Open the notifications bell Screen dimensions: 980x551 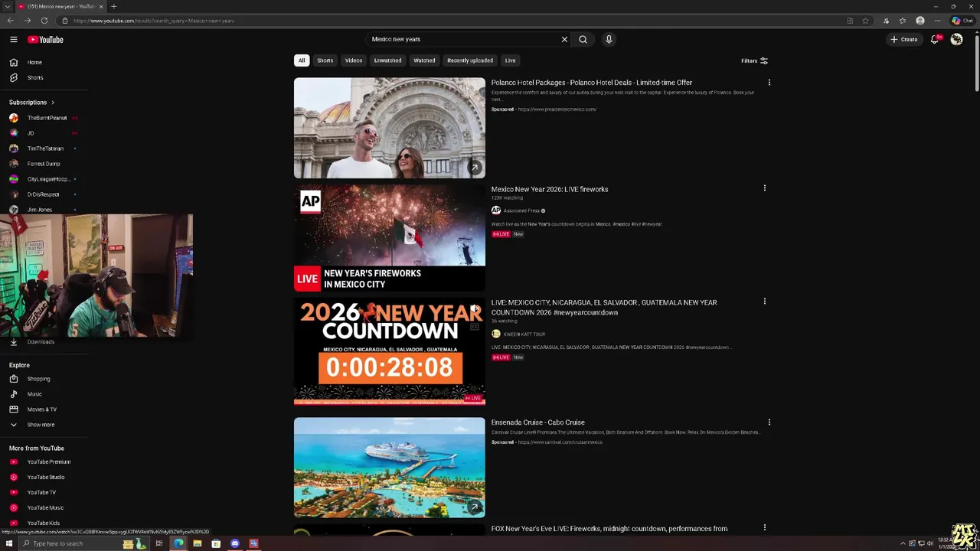[935, 39]
